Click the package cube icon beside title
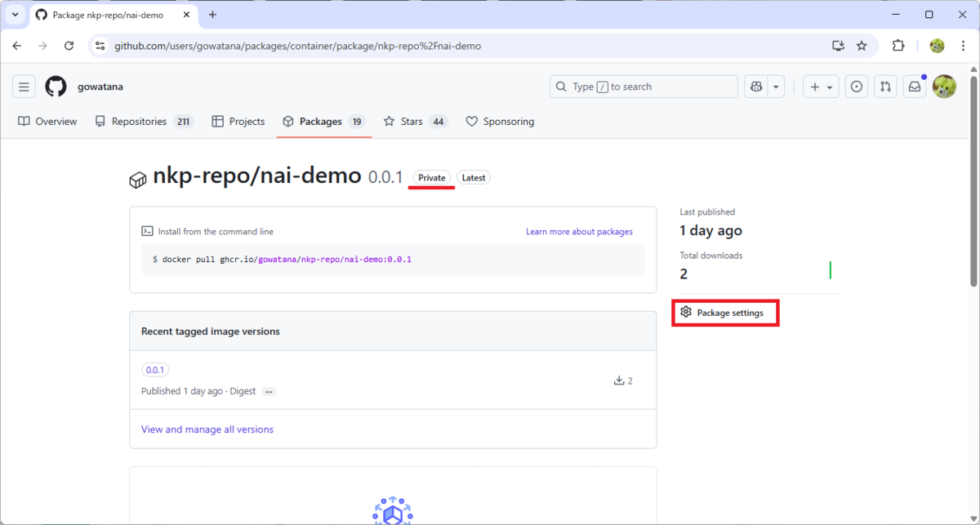The width and height of the screenshot is (980, 525). 138,180
